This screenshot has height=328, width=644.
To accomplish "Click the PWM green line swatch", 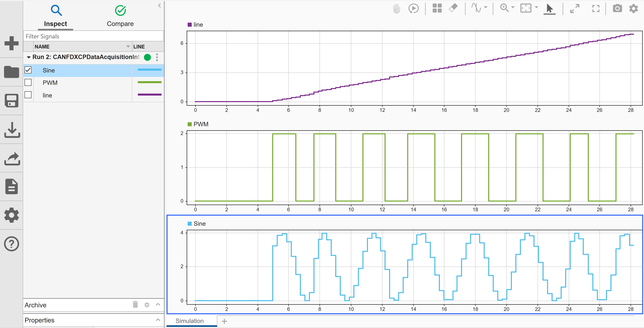I will (149, 82).
